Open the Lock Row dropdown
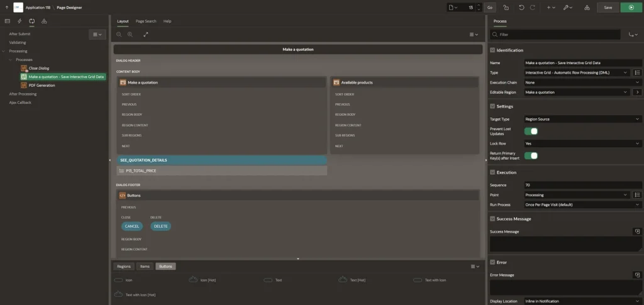This screenshot has width=644, height=305. 582,143
